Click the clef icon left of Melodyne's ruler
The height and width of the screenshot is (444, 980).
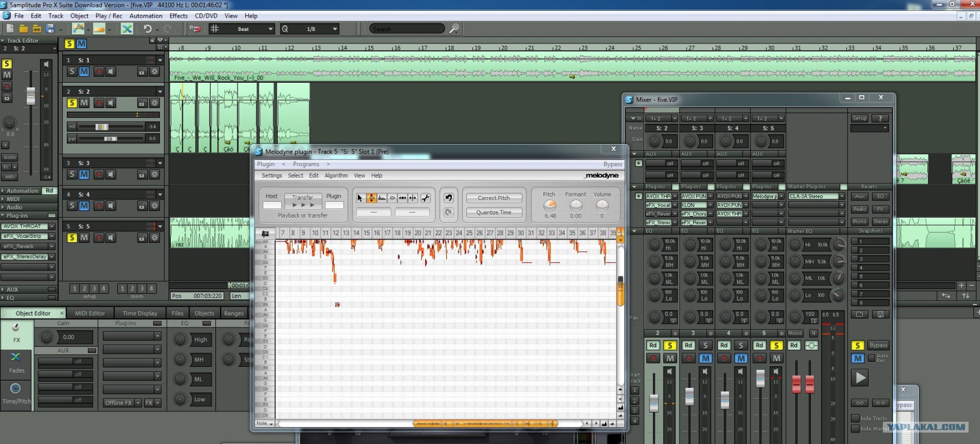[x=265, y=233]
